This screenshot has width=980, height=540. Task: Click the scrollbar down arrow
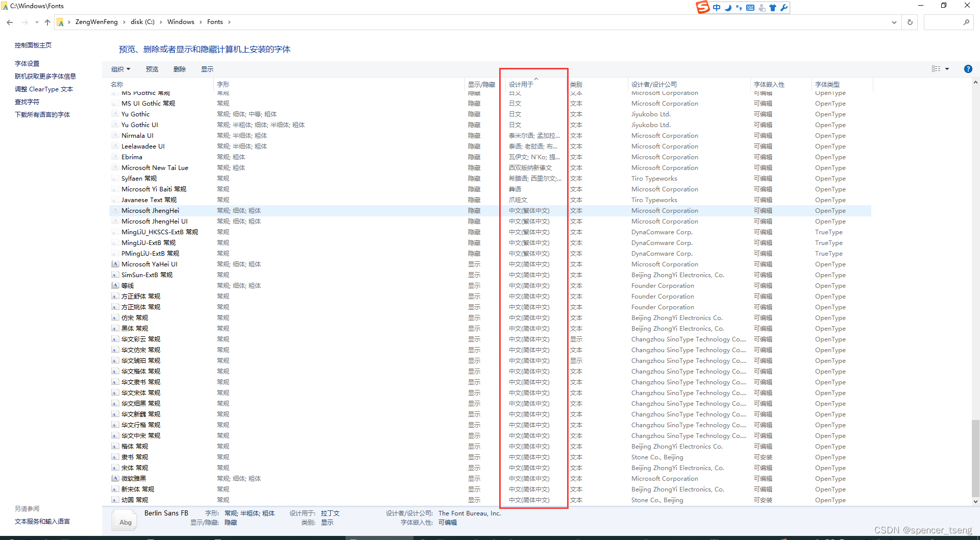coord(975,502)
